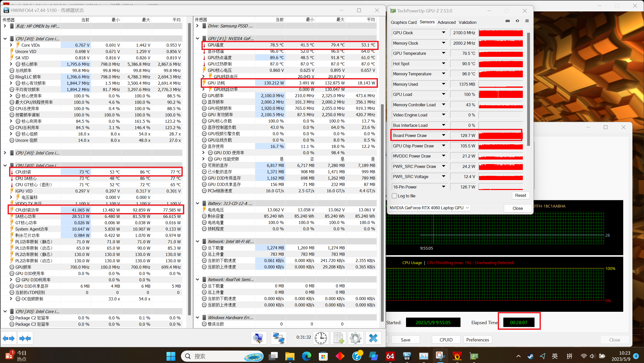
Task: Open HWiNFO sensor settings gear icon
Action: click(356, 338)
